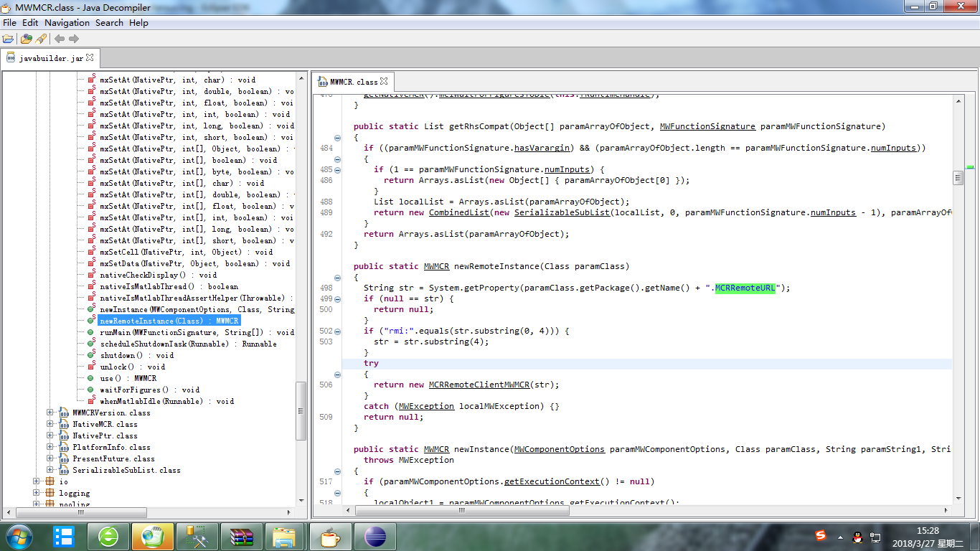The image size is (980, 551).
Task: Click the Open File toolbar icon
Action: point(8,39)
